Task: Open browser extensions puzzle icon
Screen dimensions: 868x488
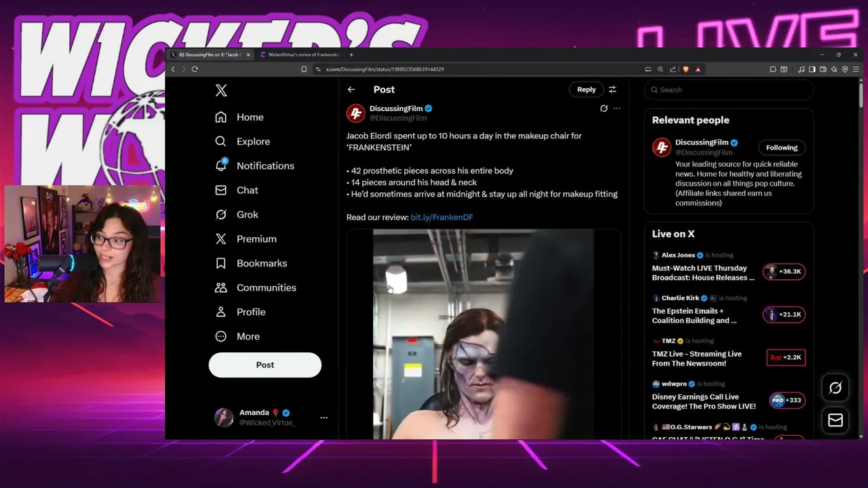Action: [773, 69]
